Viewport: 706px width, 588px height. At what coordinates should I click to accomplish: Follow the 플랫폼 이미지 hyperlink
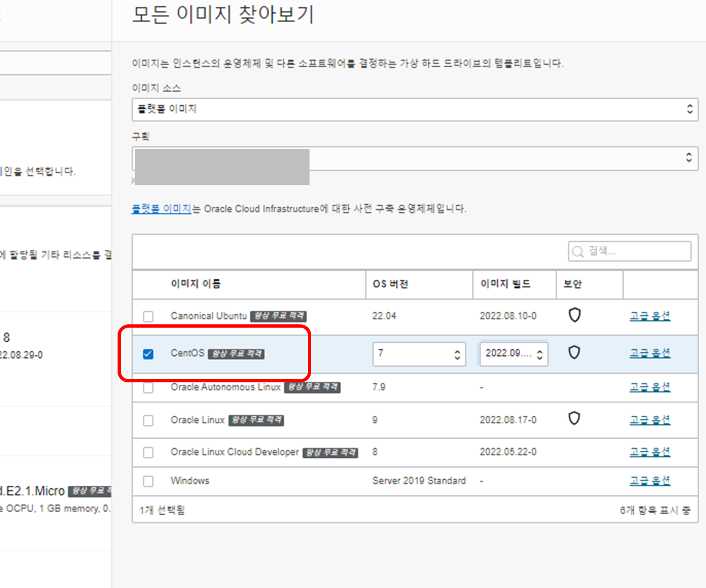pyautogui.click(x=161, y=209)
